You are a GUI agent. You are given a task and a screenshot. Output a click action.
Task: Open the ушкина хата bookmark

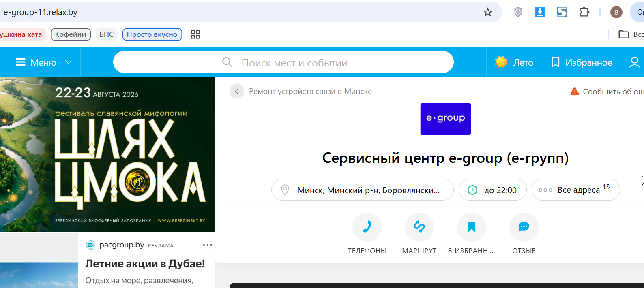tap(22, 34)
